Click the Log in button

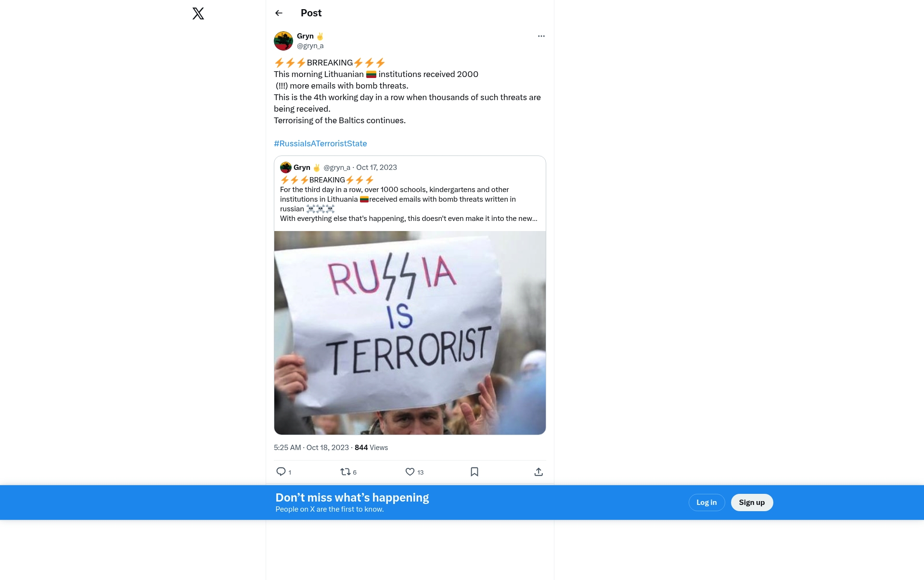pos(706,503)
